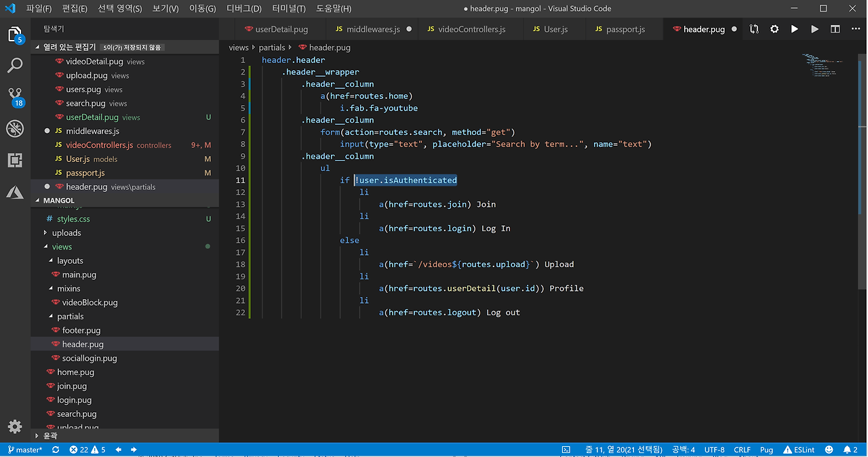868x457 pixels.
Task: Open the Search view in activity bar
Action: pos(15,66)
